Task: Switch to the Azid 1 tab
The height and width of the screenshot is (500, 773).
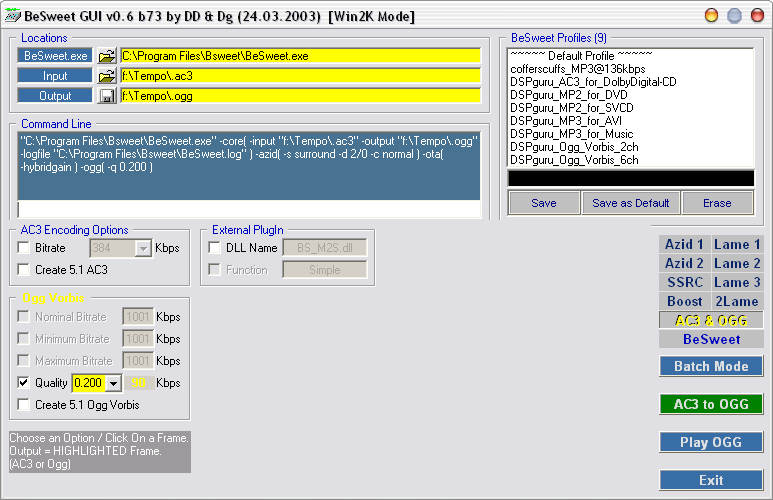Action: coord(684,244)
